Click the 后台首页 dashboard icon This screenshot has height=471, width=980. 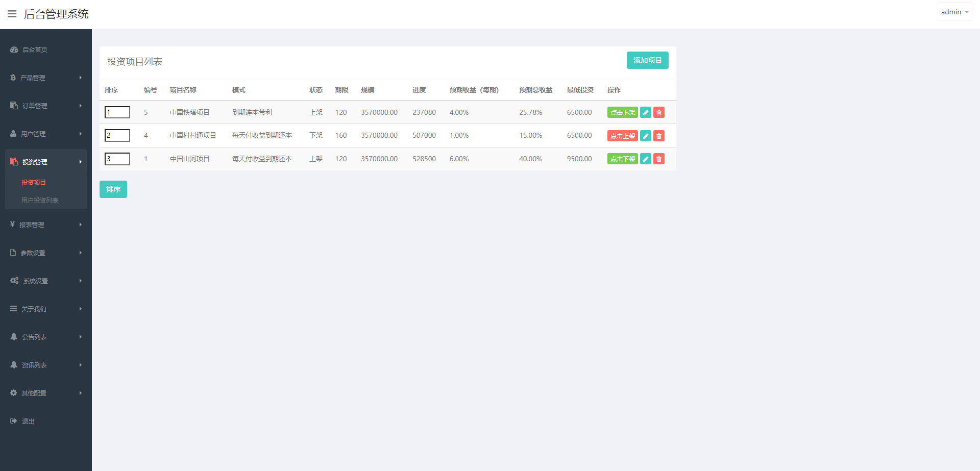coord(14,49)
